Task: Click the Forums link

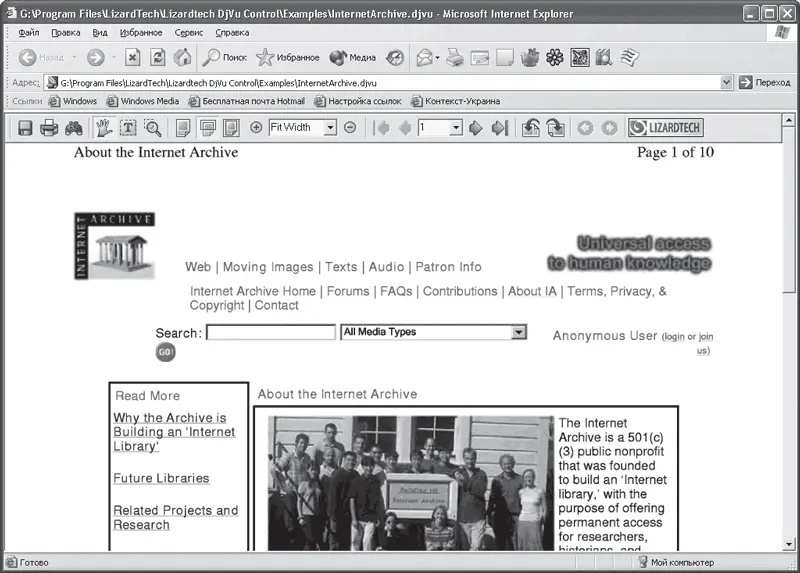Action: [348, 291]
